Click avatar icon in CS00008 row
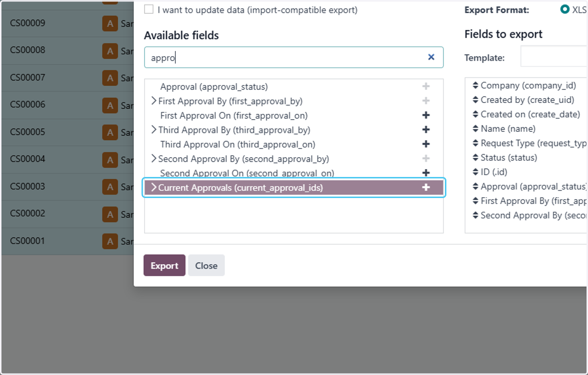Screen dimensions: 588x375 110,51
